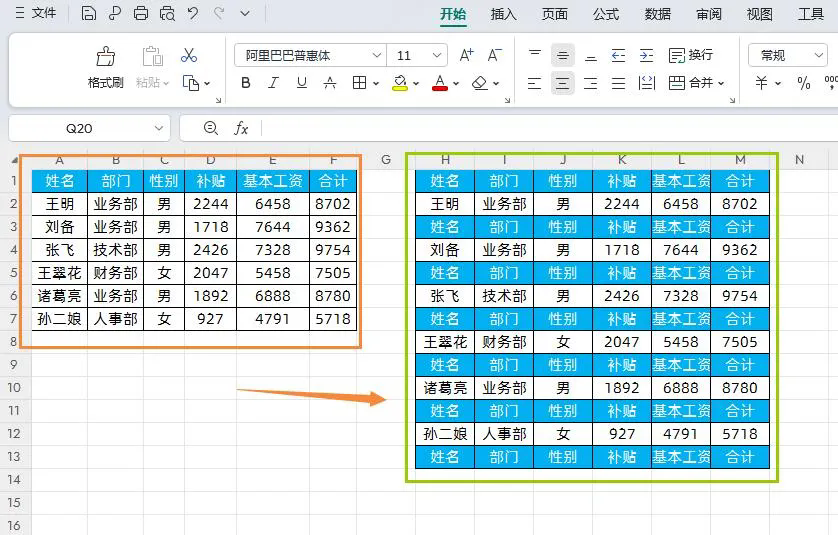Image resolution: width=838 pixels, height=535 pixels.
Task: Switch to the 插入 tab
Action: (x=503, y=14)
